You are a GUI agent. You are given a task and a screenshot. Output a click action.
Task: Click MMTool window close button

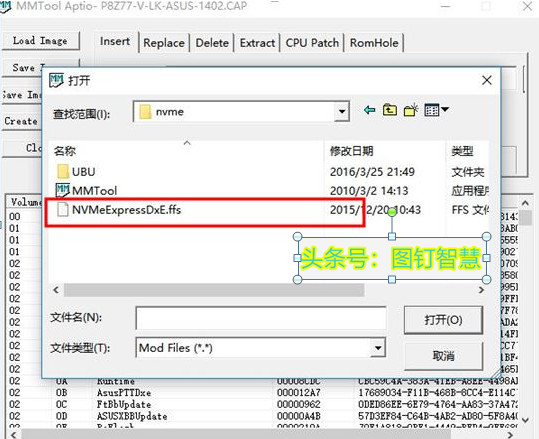(527, 6)
